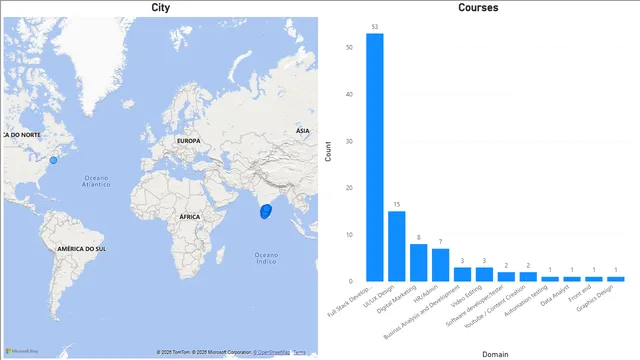This screenshot has height=360, width=640.
Task: Select the Business Analysis and Development bar
Action: pos(462,274)
